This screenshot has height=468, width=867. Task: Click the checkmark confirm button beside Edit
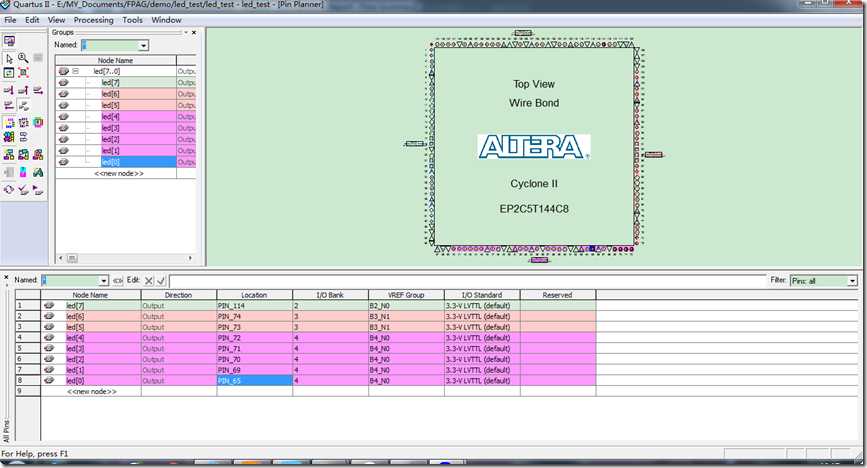[x=161, y=280]
